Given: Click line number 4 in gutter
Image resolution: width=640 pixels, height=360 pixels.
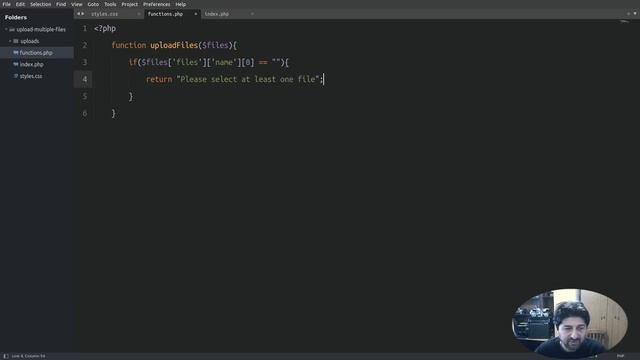Looking at the screenshot, I should point(85,79).
